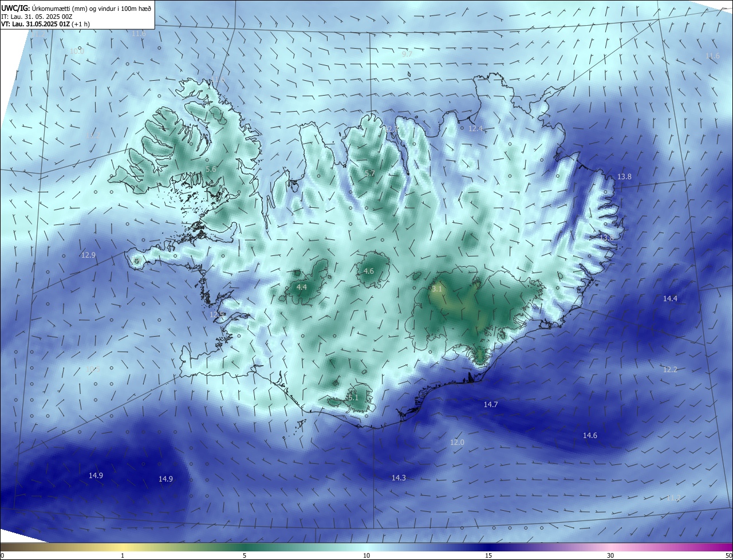Click the '15' tick on the color scale

(488, 555)
